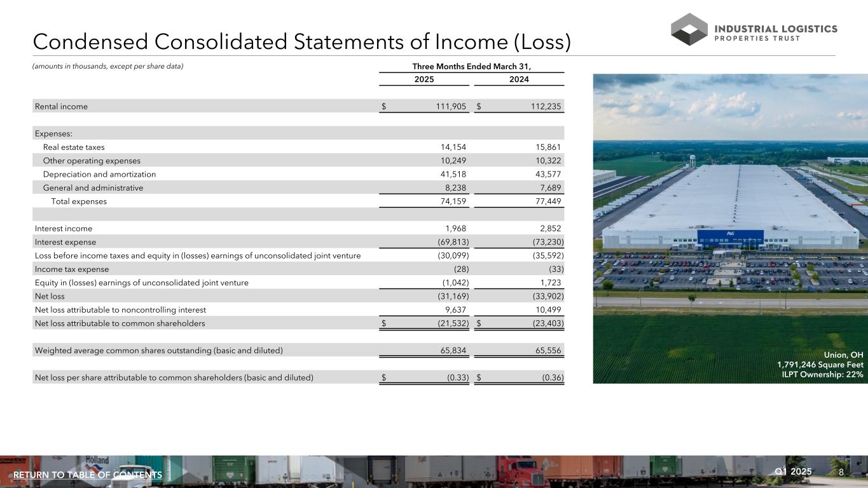The image size is (868, 488).
Task: Click the ILPT Ownership: 22% caption
Action: click(822, 374)
